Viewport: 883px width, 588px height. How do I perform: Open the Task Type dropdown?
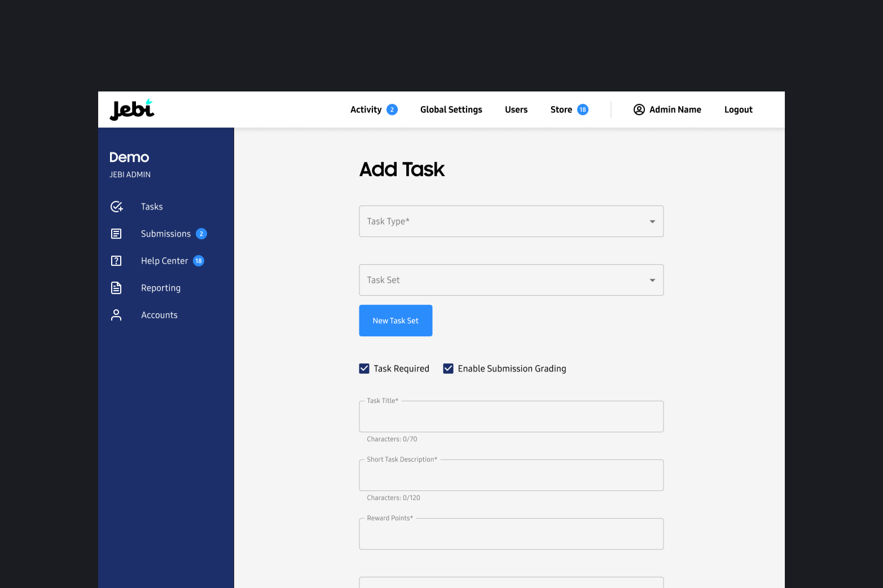pyautogui.click(x=511, y=221)
